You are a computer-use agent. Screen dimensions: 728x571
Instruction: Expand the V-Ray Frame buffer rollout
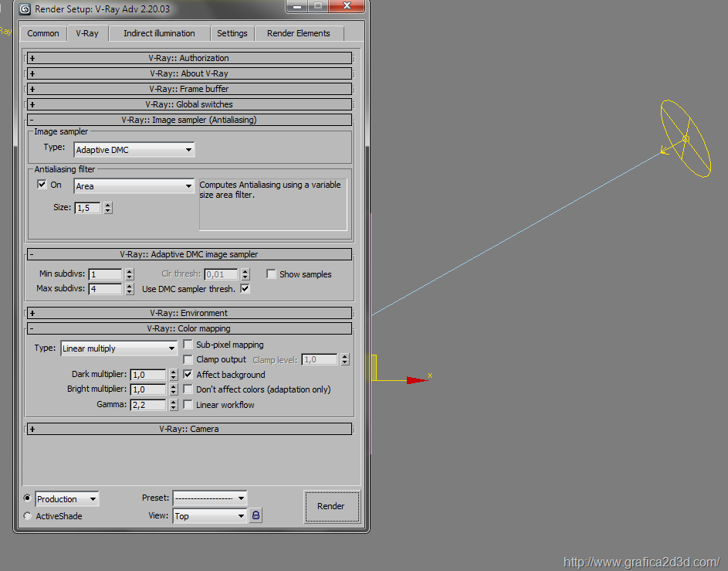click(189, 89)
